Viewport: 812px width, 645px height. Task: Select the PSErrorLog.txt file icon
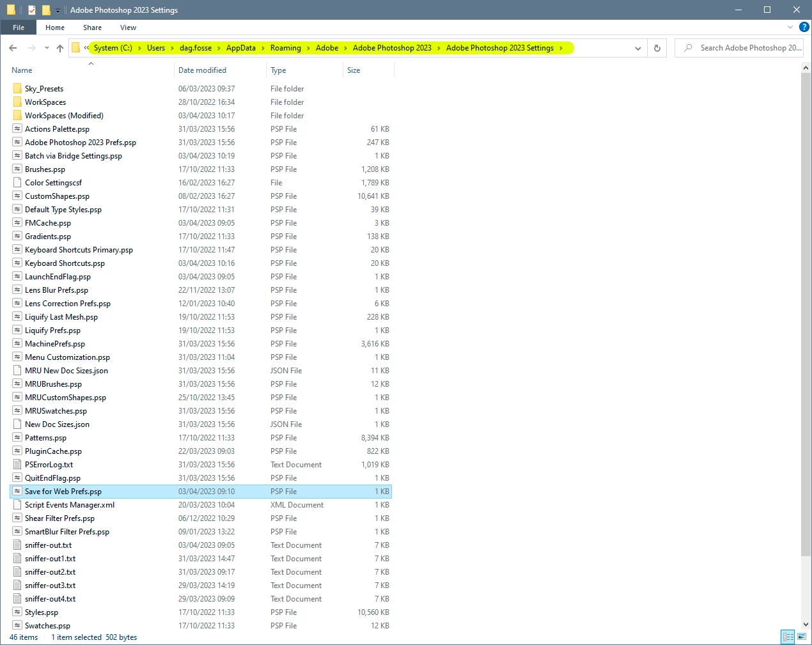click(17, 464)
